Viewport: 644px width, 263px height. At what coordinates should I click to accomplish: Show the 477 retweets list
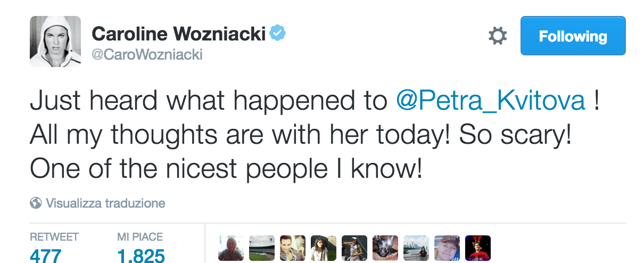46,256
